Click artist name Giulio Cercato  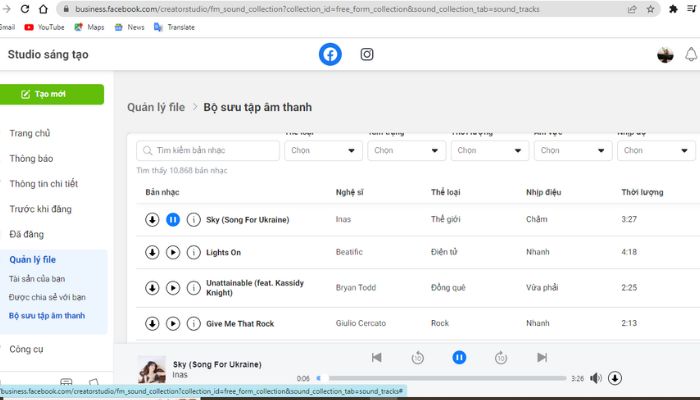coord(361,323)
